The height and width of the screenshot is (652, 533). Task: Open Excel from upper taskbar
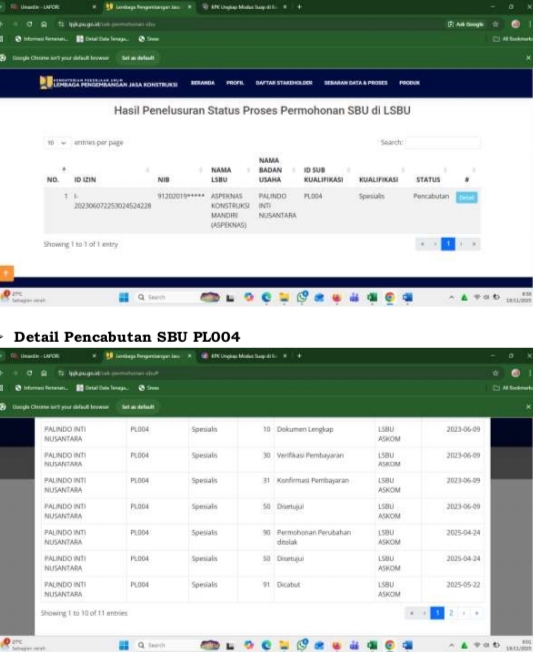click(372, 297)
